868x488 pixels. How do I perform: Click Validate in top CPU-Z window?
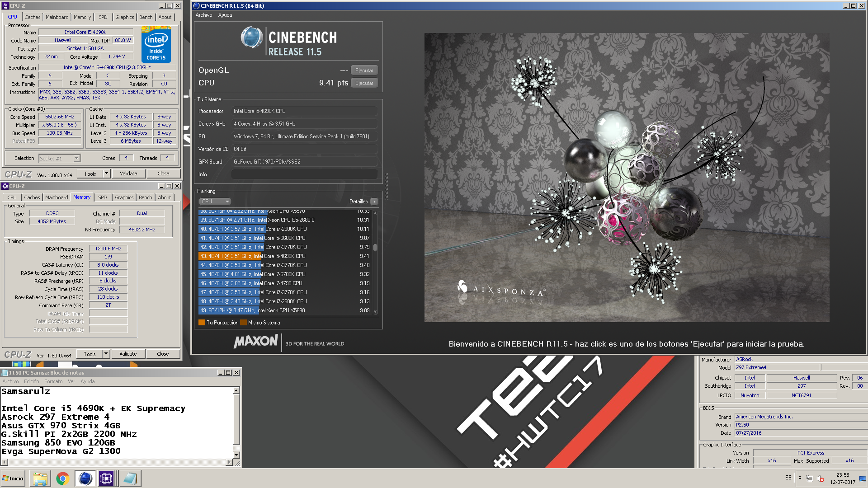pyautogui.click(x=128, y=174)
